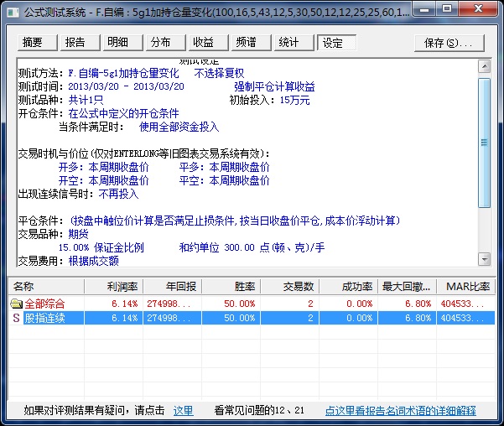Click the title bar application icon
The image size is (504, 426).
pyautogui.click(x=13, y=13)
